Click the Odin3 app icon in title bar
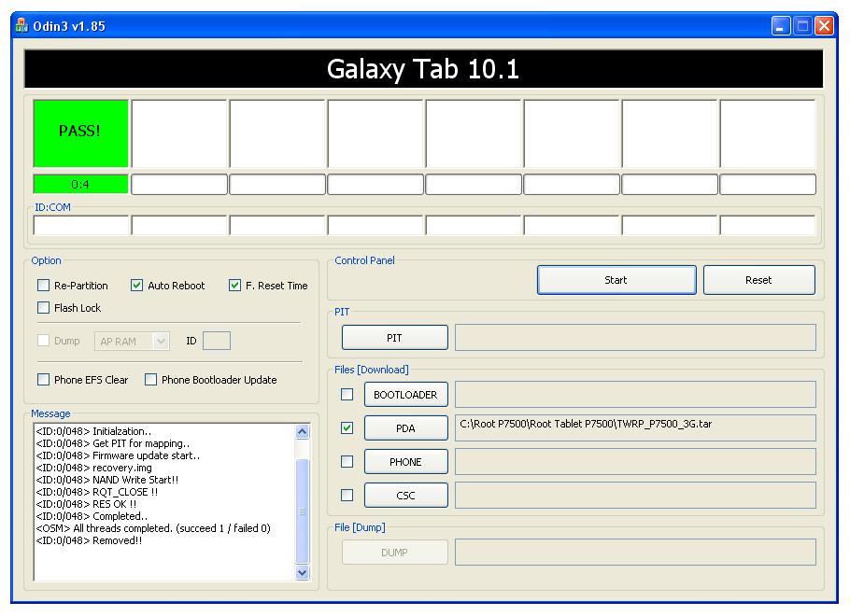 pos(21,25)
